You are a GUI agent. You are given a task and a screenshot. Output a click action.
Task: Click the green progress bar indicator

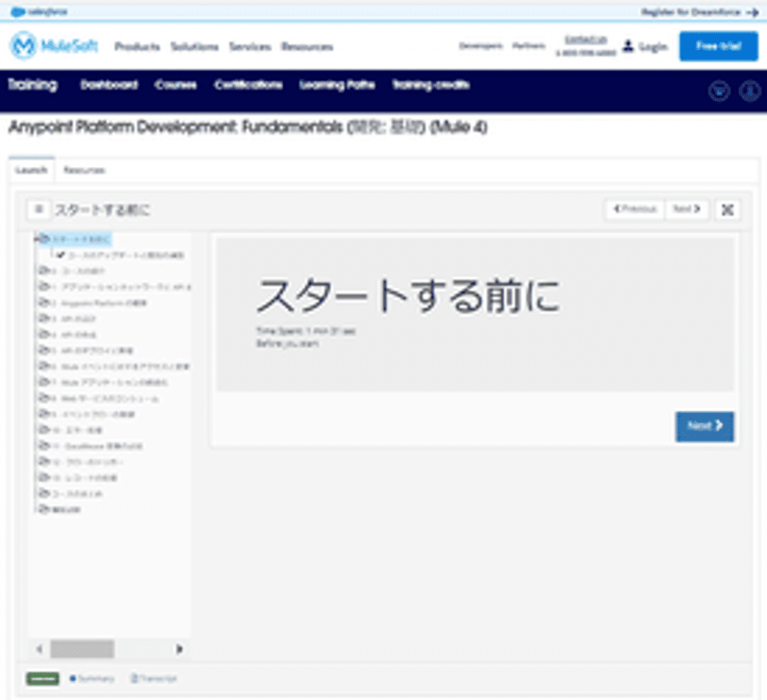pos(43,679)
